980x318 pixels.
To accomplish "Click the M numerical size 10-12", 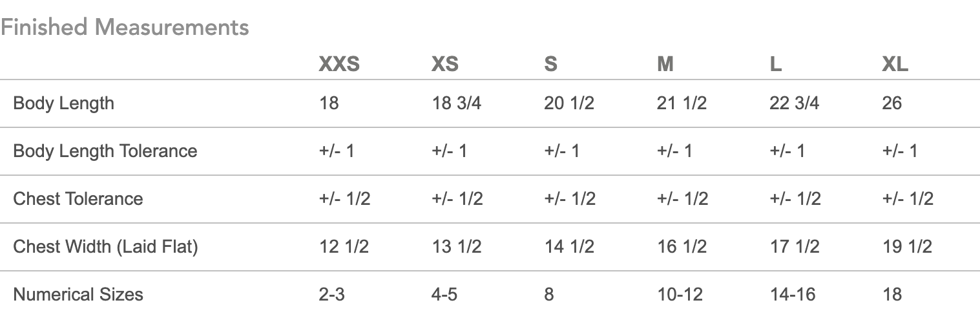I will coord(680,295).
